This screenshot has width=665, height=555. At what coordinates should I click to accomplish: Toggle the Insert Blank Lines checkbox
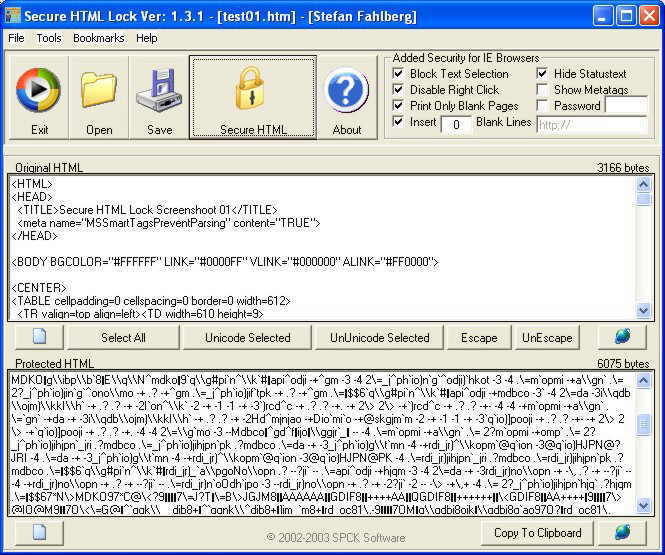[398, 121]
